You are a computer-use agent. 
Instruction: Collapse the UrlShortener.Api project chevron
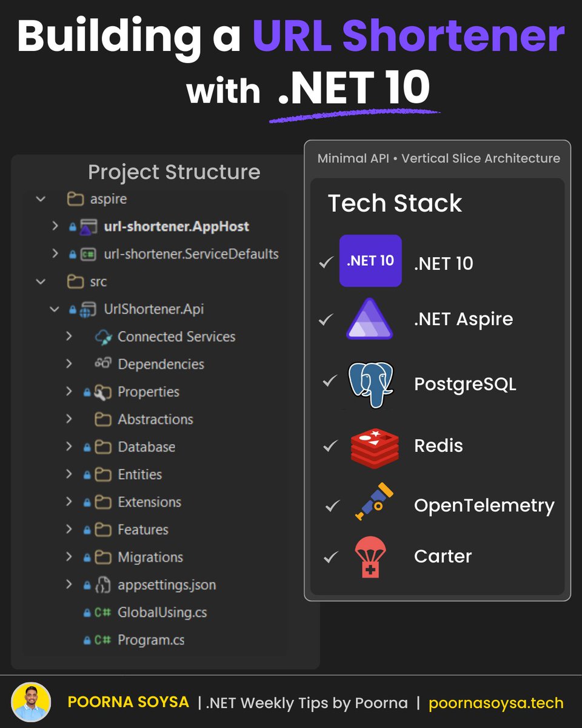tap(55, 309)
